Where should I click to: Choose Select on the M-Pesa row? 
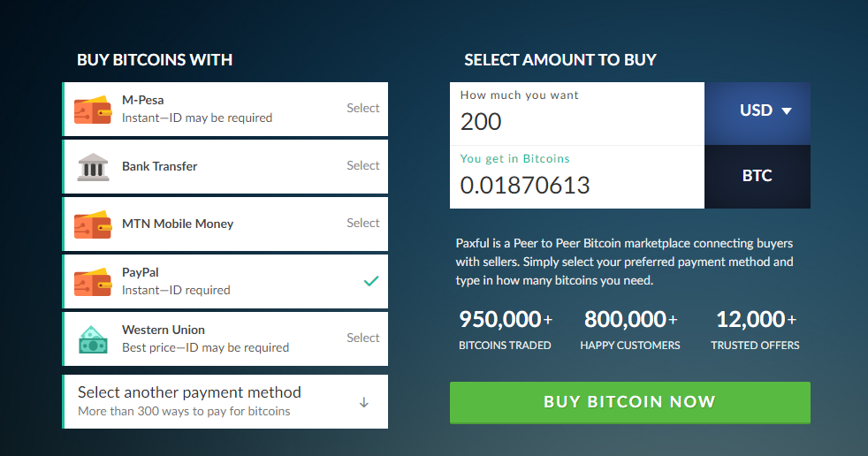pos(363,109)
